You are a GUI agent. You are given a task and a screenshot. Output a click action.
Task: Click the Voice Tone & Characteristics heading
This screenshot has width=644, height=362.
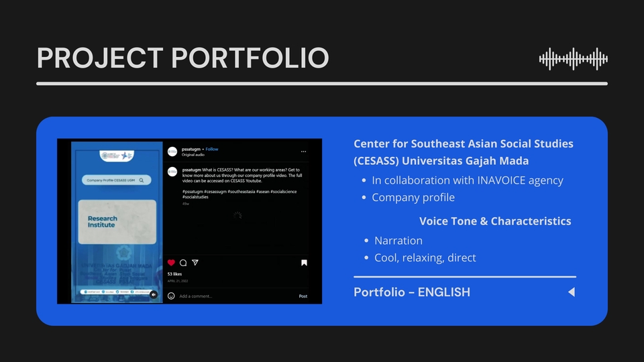click(495, 221)
